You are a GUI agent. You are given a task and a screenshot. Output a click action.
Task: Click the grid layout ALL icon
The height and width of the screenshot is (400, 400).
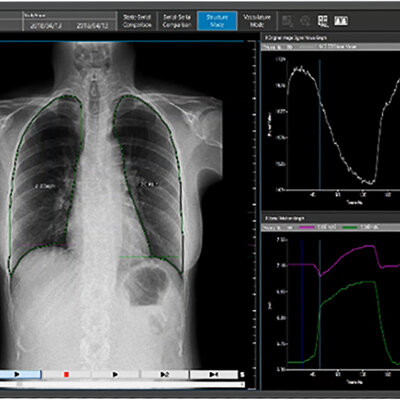tap(323, 21)
